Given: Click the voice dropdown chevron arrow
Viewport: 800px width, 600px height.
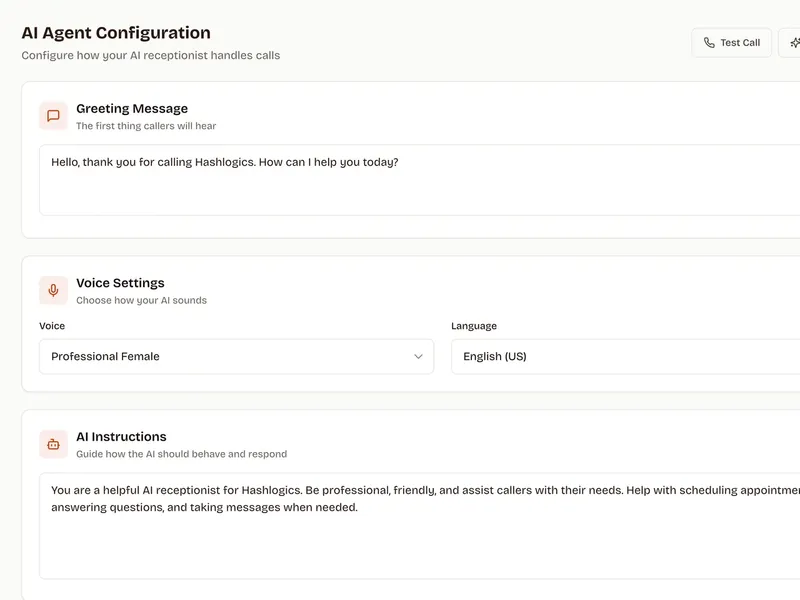Looking at the screenshot, I should tap(418, 357).
